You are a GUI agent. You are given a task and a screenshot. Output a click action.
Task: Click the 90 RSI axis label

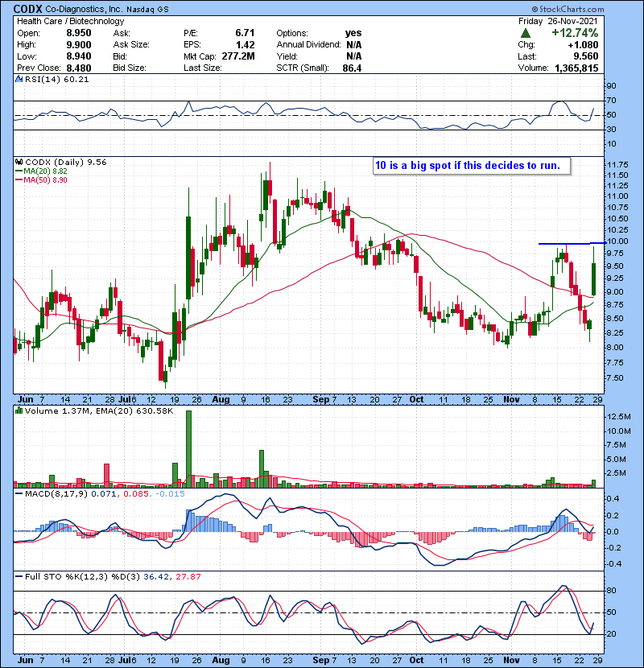tap(612, 85)
